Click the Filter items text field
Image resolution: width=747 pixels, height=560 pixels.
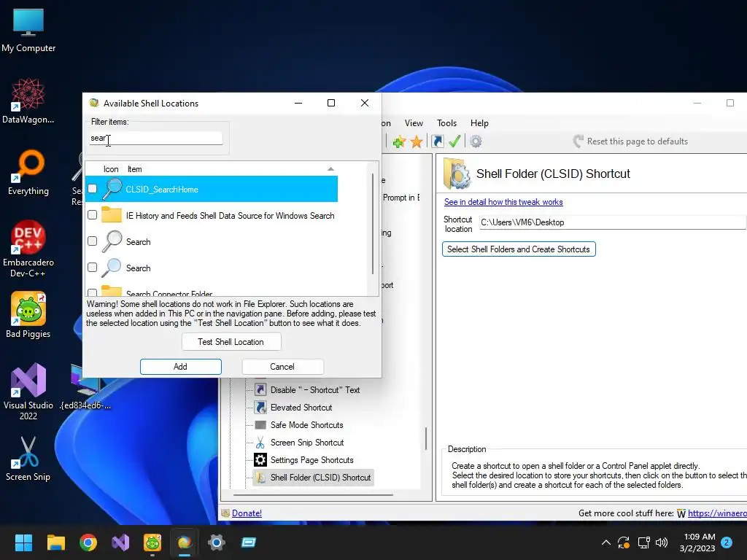pyautogui.click(x=156, y=138)
